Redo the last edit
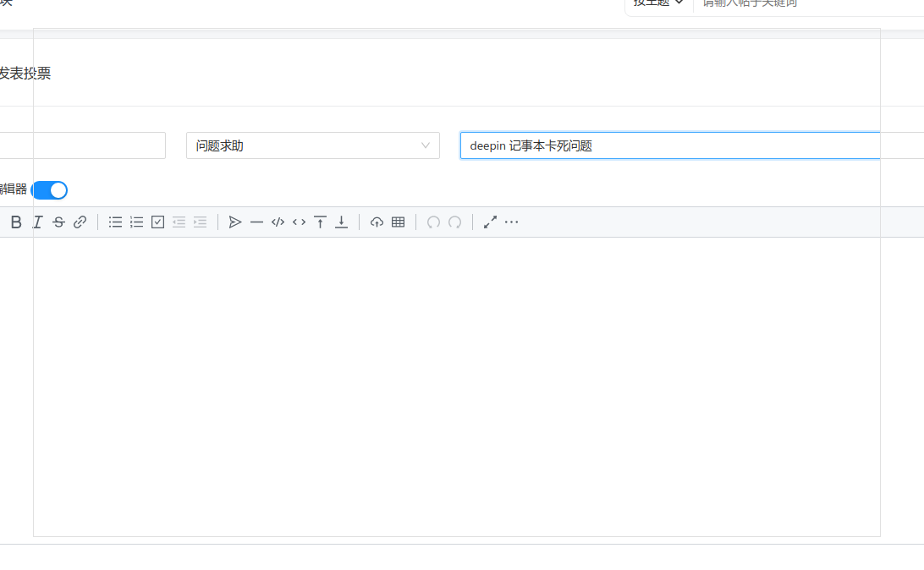This screenshot has width=924, height=570. [454, 222]
